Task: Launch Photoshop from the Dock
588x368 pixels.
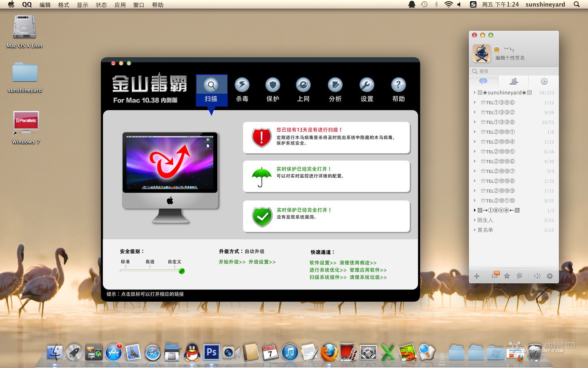Action: coord(212,352)
